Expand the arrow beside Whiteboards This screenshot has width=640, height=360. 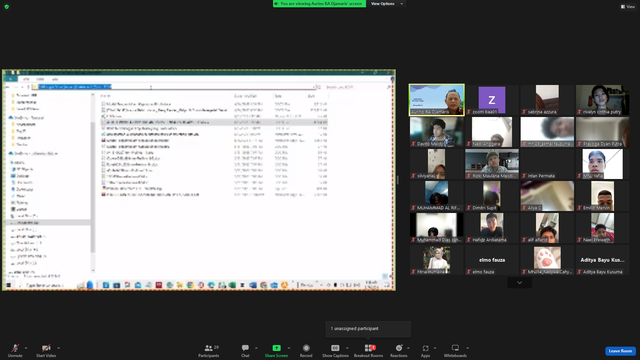pyautogui.click(x=467, y=348)
